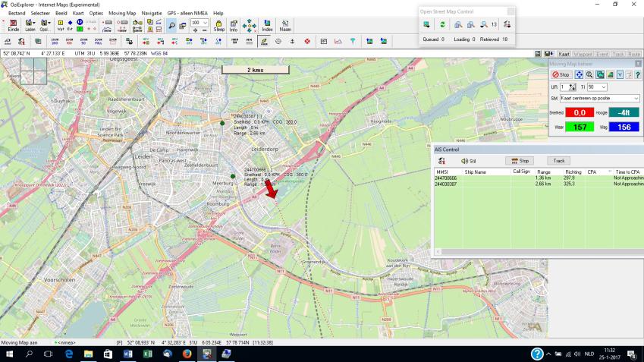
Task: Click the Einde exit toolbar icon
Action: click(x=13, y=26)
